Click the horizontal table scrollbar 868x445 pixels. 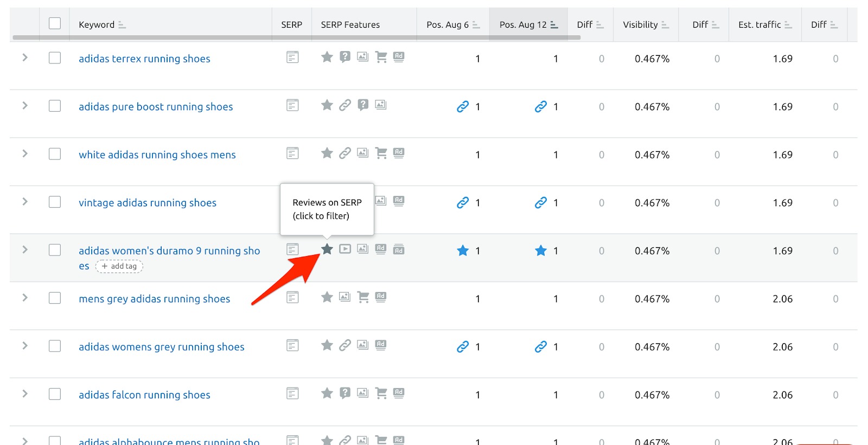[296, 37]
